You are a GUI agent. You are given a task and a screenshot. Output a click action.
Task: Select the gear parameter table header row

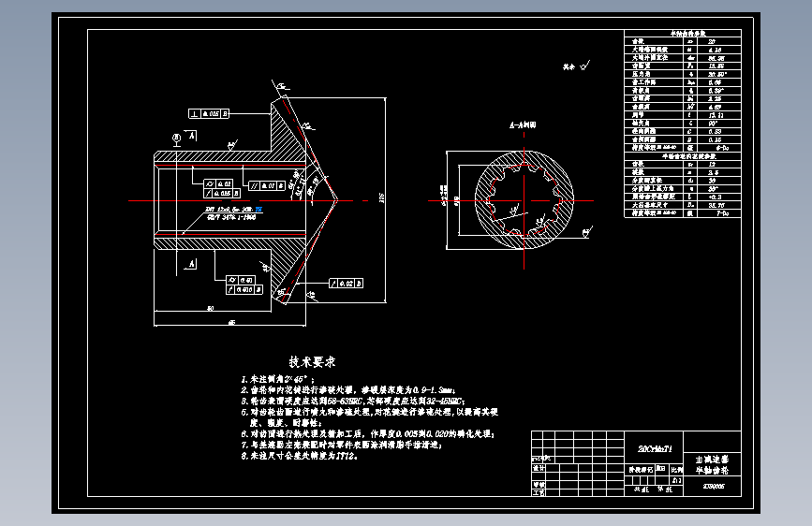click(x=683, y=34)
